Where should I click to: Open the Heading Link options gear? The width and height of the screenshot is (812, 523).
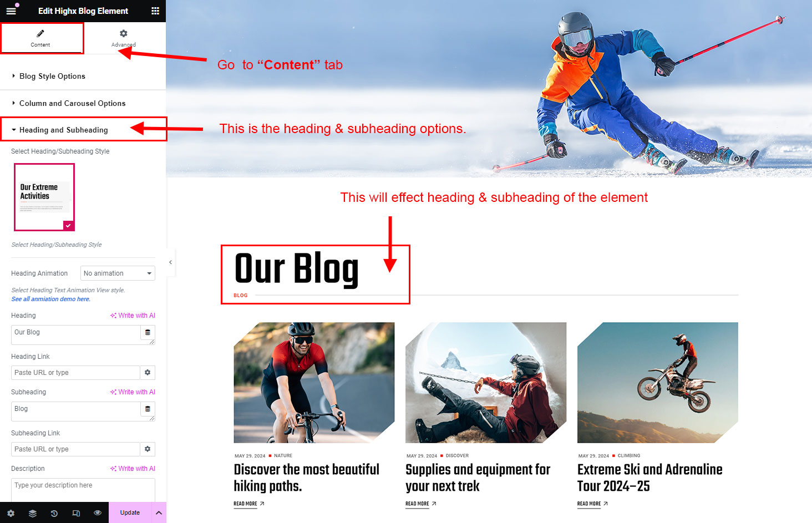pyautogui.click(x=148, y=373)
